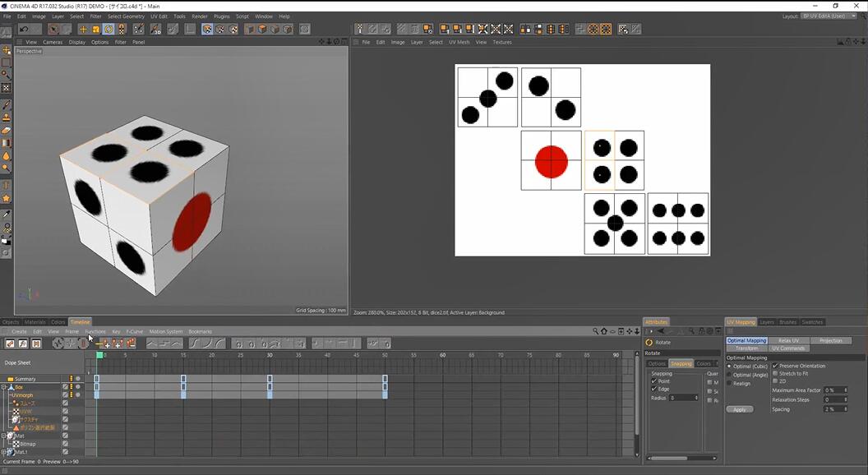Expand the Mat material in the Dope Sheet
The image size is (868, 475).
[2, 437]
